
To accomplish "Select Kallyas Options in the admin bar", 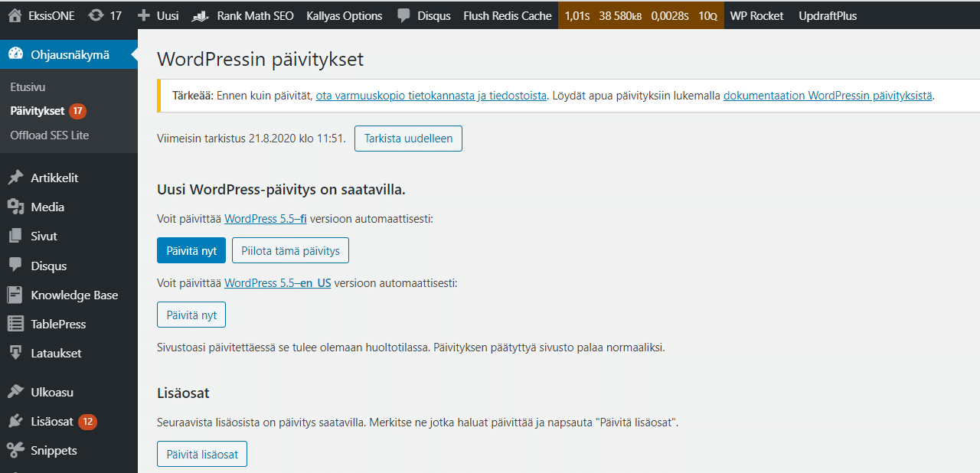I will tap(344, 14).
